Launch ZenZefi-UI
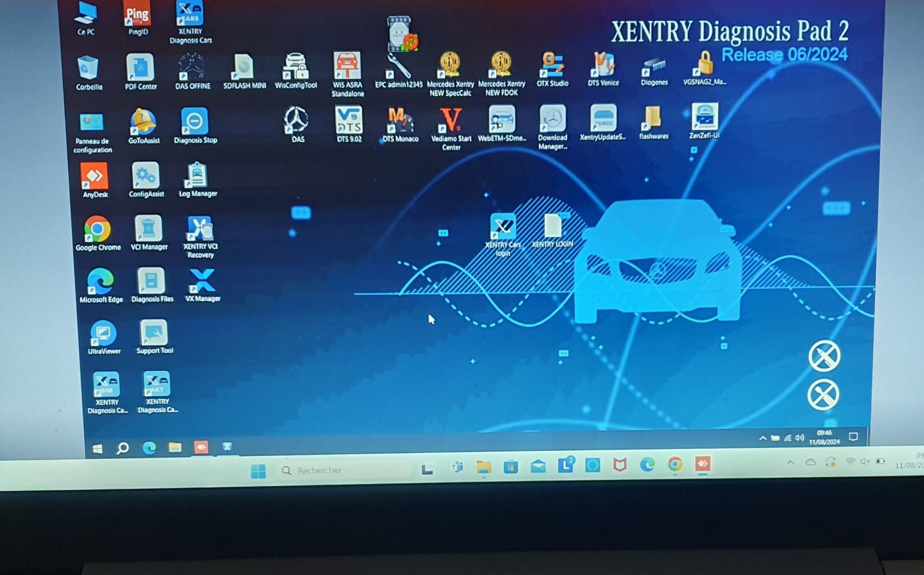 [705, 121]
